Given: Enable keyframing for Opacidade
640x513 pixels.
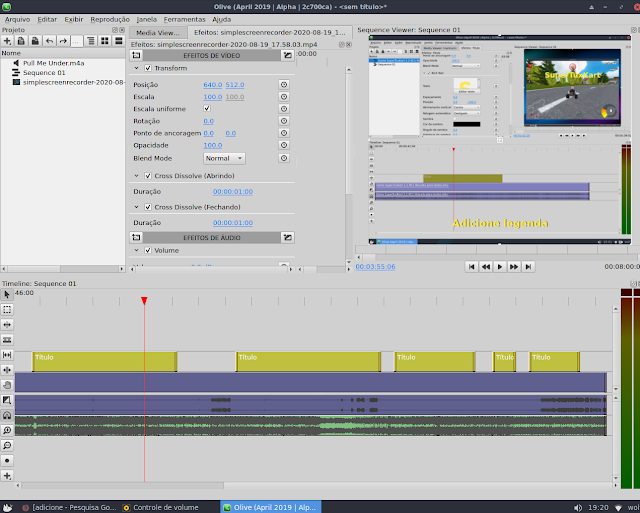Looking at the screenshot, I should coord(284,145).
